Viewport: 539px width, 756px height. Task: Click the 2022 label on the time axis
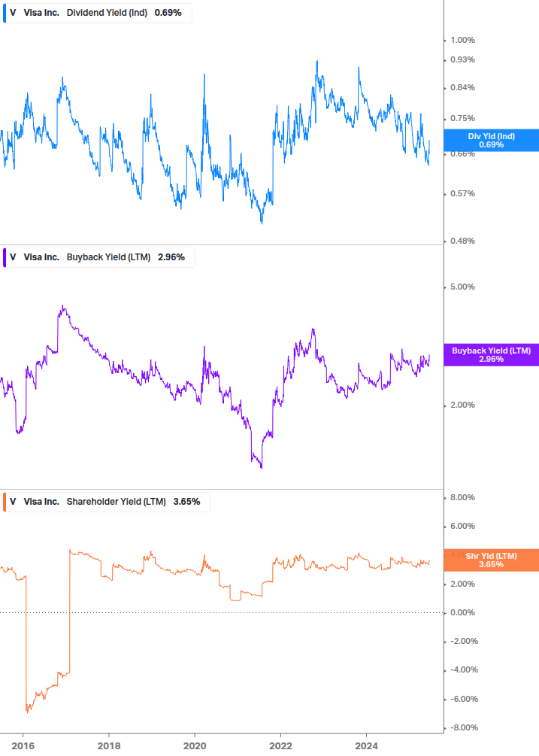coord(280,746)
